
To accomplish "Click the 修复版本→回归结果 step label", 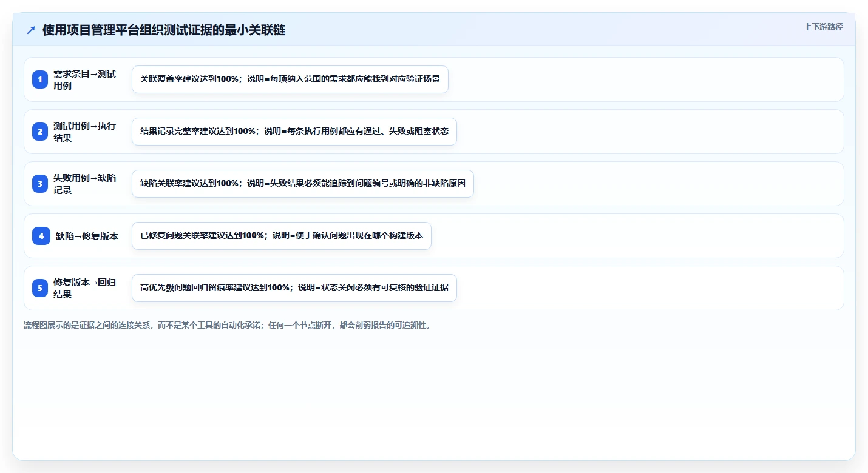I will pos(84,288).
